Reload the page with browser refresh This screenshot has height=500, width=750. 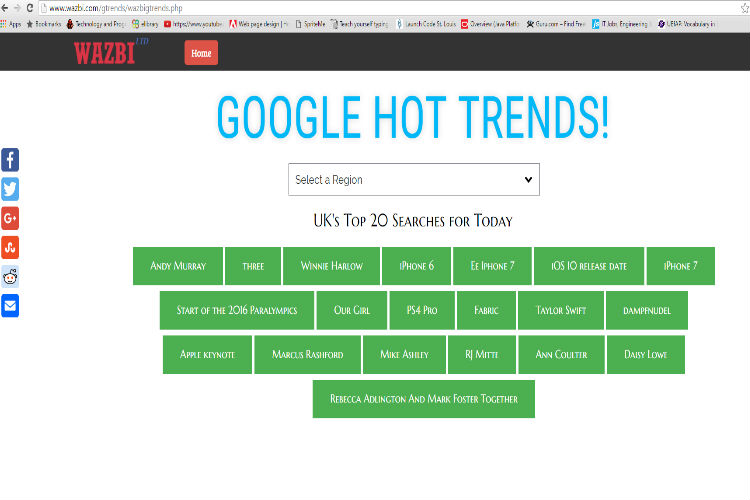(30, 7)
